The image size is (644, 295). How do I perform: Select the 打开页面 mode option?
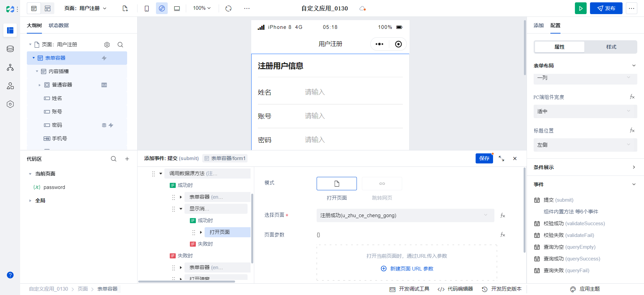pyautogui.click(x=337, y=184)
